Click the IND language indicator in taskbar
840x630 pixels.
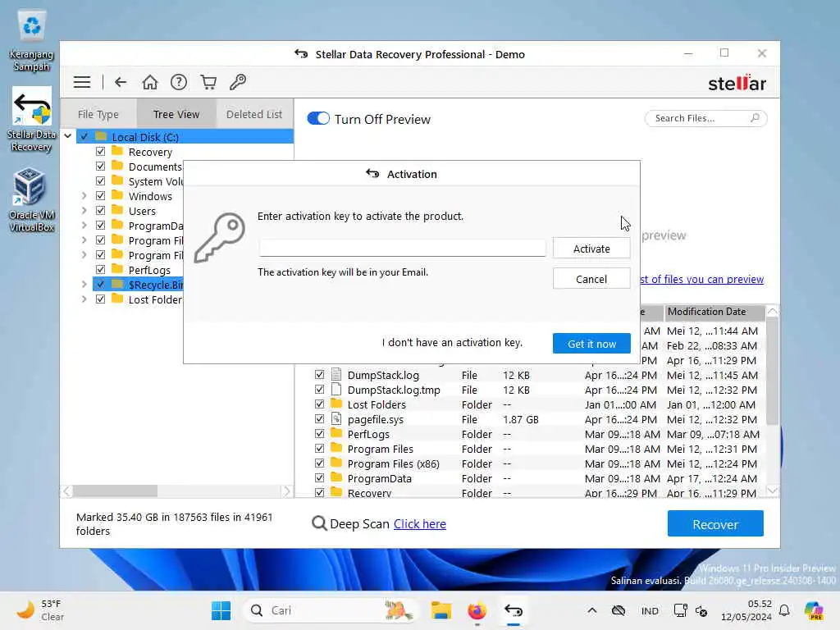point(650,610)
